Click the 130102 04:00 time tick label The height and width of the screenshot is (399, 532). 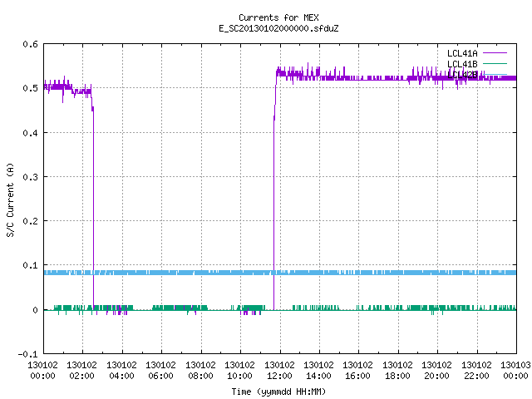pyautogui.click(x=121, y=370)
